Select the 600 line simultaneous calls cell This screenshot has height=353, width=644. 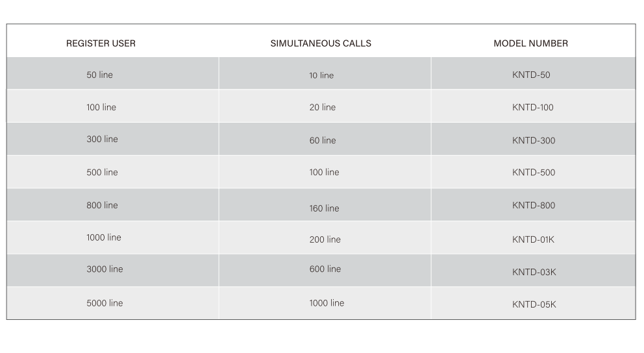coord(325,269)
